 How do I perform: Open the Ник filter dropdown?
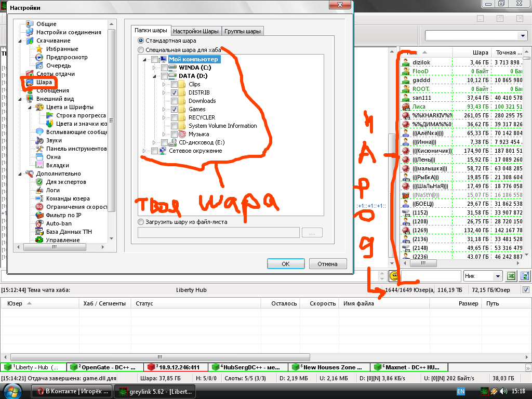[498, 276]
